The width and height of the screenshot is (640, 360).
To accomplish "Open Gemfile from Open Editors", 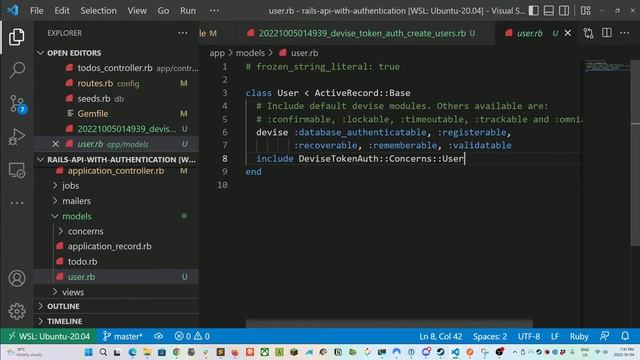I will [x=93, y=113].
